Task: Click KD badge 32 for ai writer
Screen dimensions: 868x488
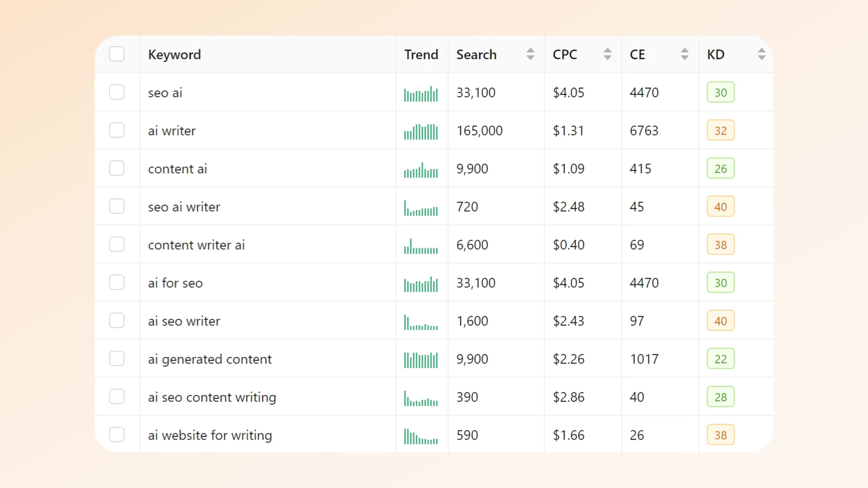Action: pos(721,131)
